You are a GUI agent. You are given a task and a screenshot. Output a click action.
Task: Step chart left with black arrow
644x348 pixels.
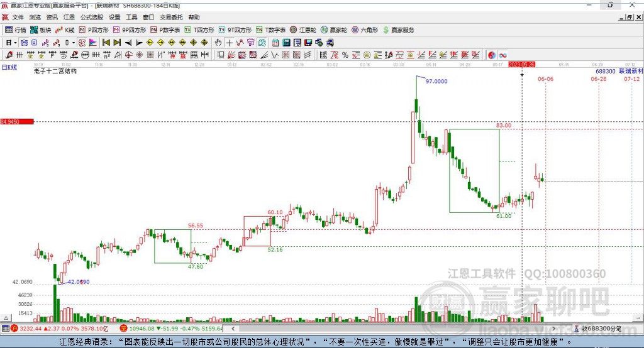pyautogui.click(x=128, y=43)
